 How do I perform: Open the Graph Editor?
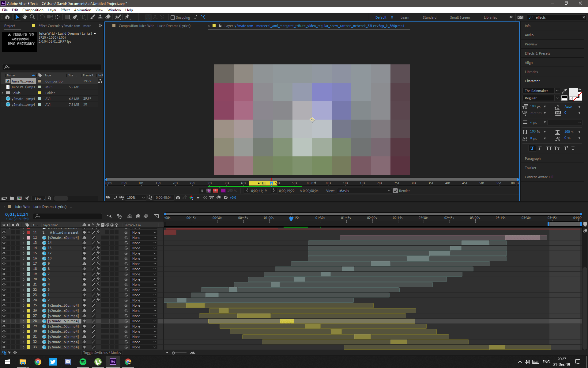156,216
